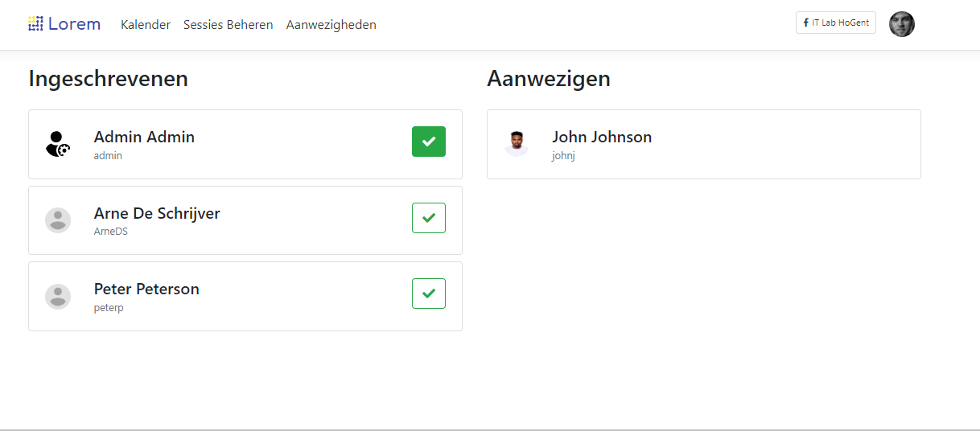Select the Admin Admin name text
Image resolution: width=980 pixels, height=431 pixels.
pyautogui.click(x=144, y=137)
